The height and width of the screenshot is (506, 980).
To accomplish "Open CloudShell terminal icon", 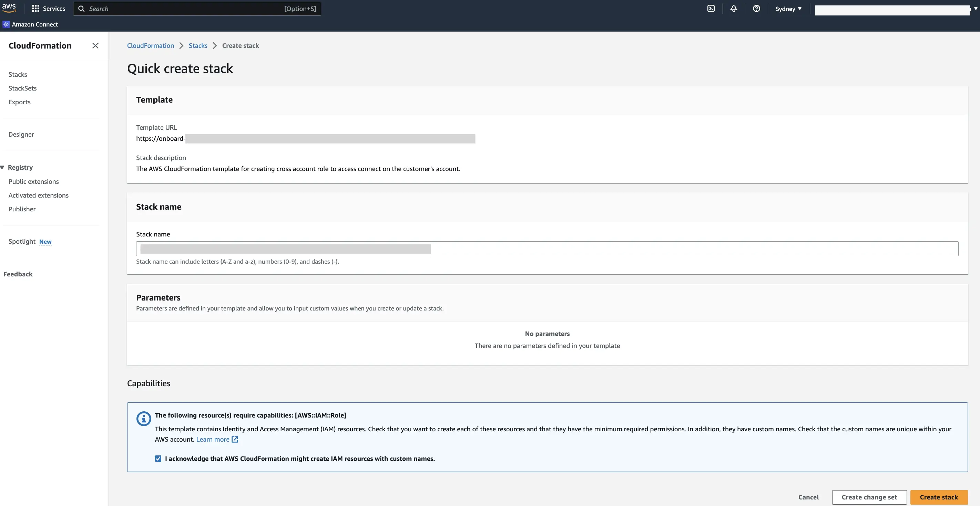I will [711, 8].
